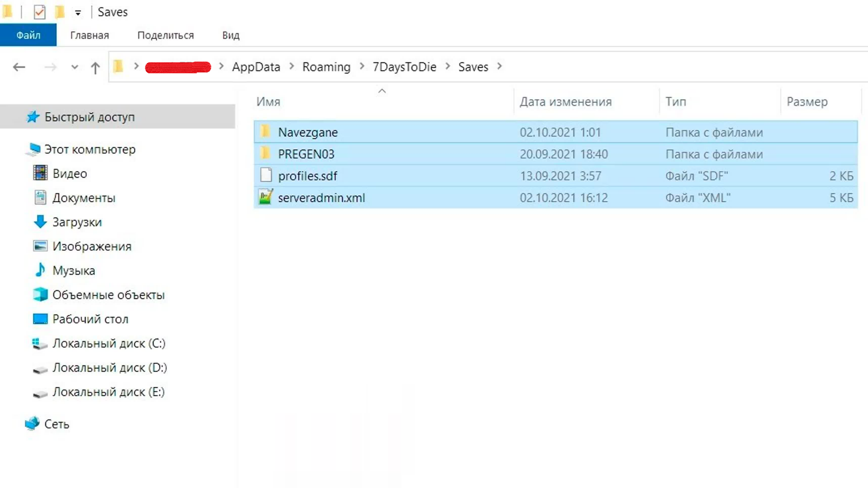Open the Поделиться ribbon tab
The width and height of the screenshot is (868, 488).
coord(165,35)
